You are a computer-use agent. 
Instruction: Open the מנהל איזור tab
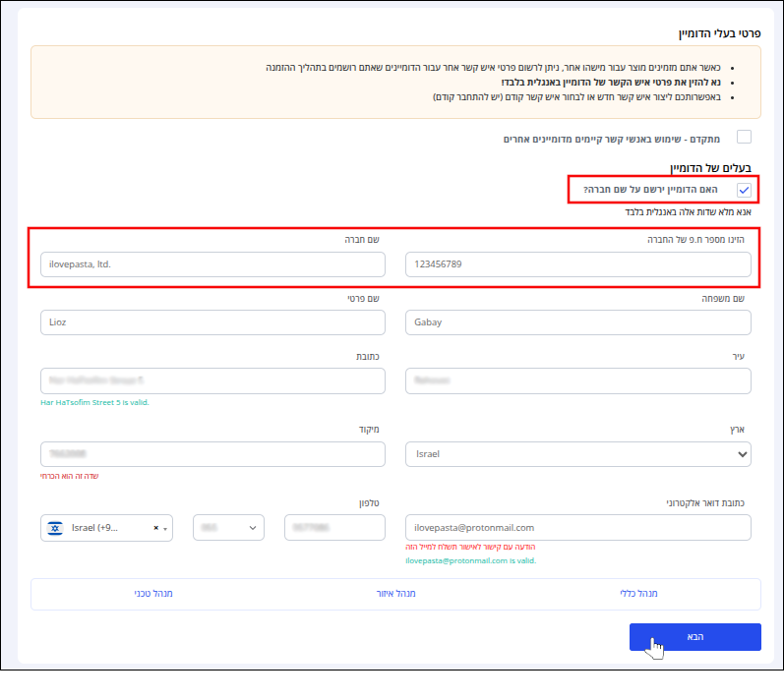[x=396, y=594]
